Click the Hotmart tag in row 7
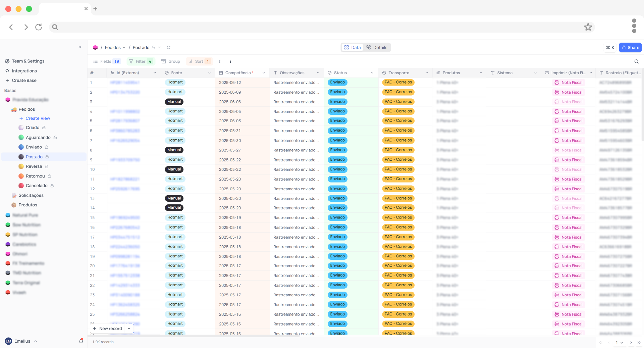 [175, 141]
